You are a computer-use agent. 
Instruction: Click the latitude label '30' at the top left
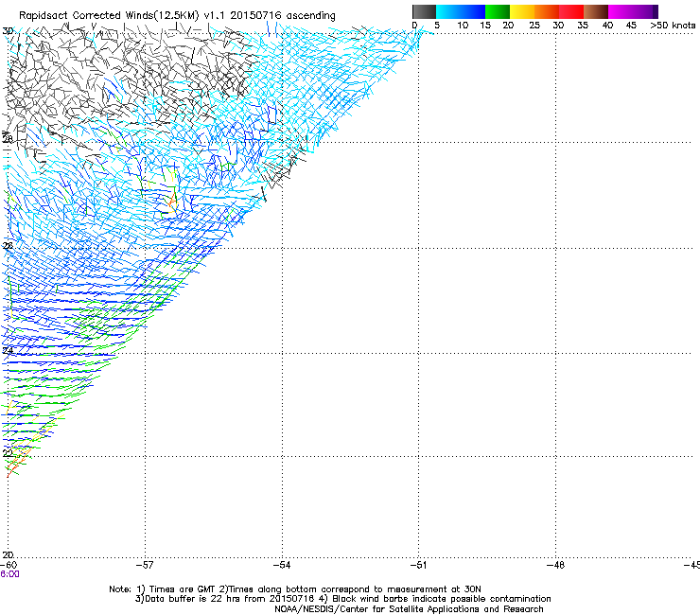(8, 31)
